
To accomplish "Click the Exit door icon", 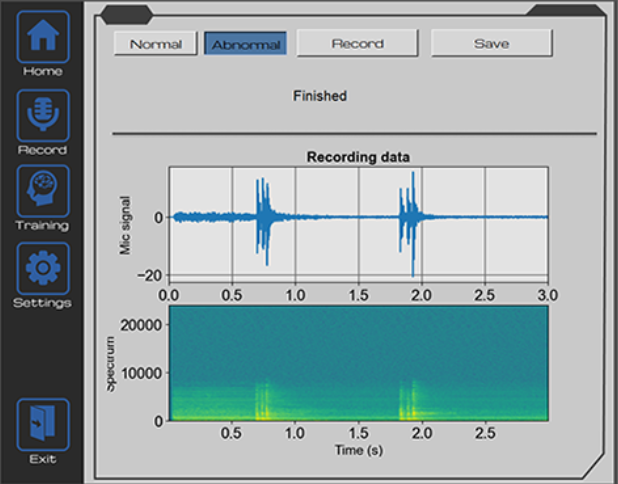I will 43,424.
